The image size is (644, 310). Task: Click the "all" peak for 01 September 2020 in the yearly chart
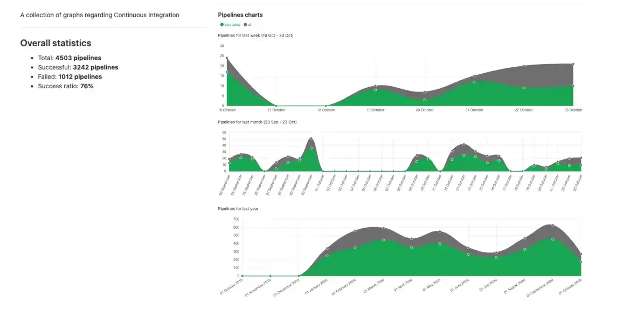pyautogui.click(x=553, y=225)
